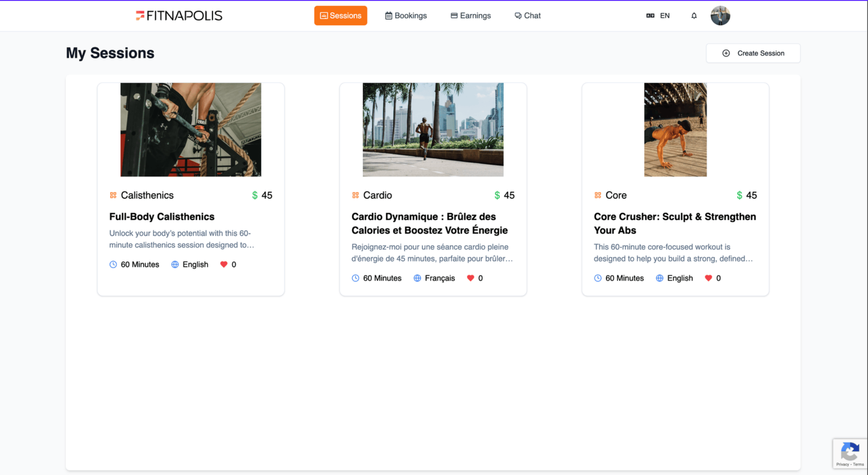This screenshot has height=475, width=868.
Task: Go to the Bookings tab
Action: tap(406, 16)
